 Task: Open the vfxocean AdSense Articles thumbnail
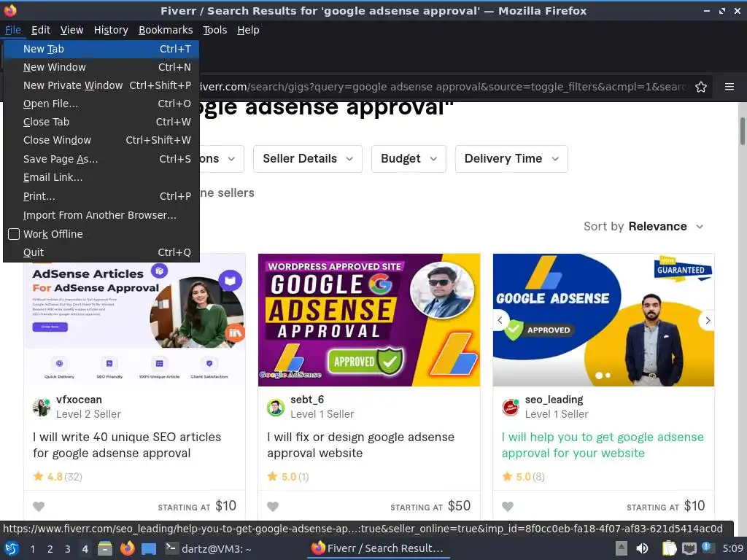tap(135, 324)
